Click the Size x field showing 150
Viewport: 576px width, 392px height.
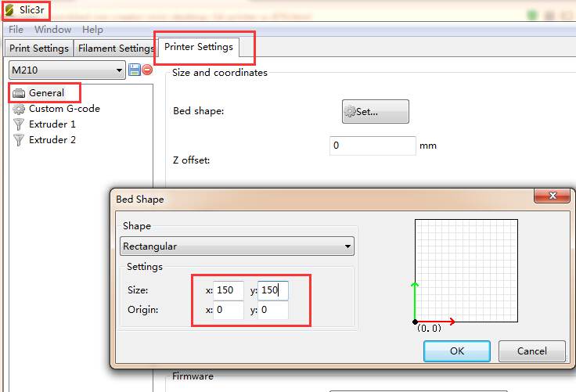click(x=228, y=290)
